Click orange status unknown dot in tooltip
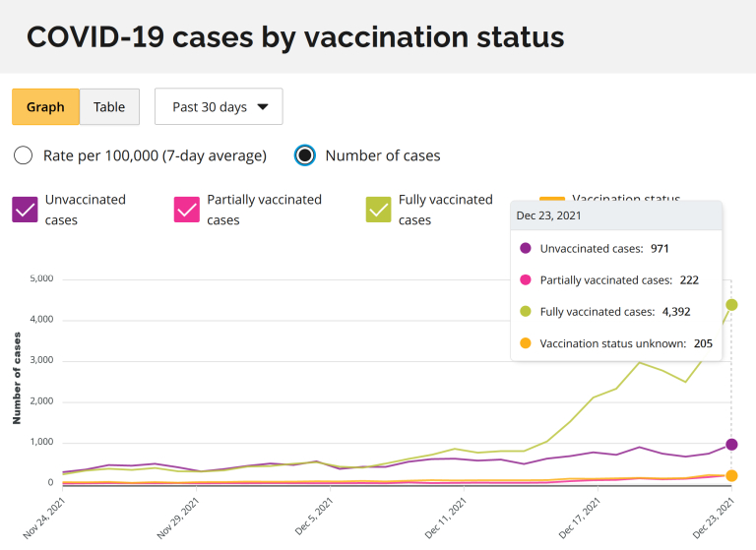The height and width of the screenshot is (550, 756). coord(525,343)
